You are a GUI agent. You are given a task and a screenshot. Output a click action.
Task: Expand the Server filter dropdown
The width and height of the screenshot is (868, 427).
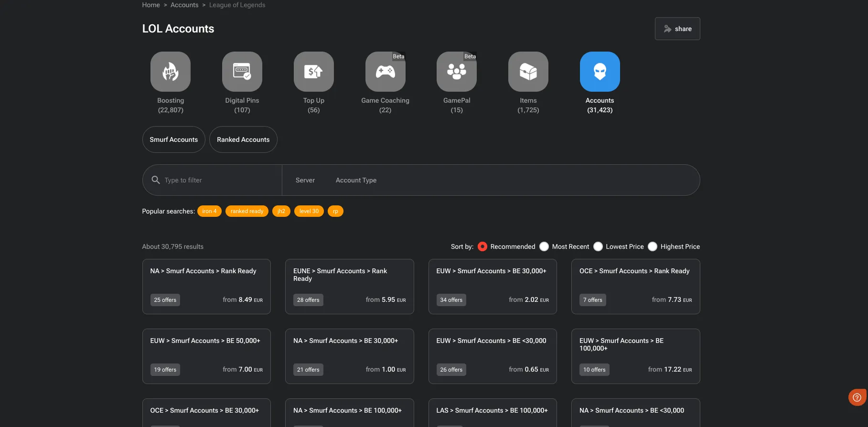pos(305,180)
